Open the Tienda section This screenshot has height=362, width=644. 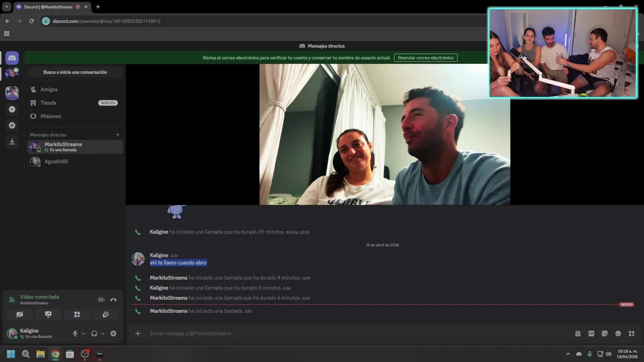(x=75, y=103)
